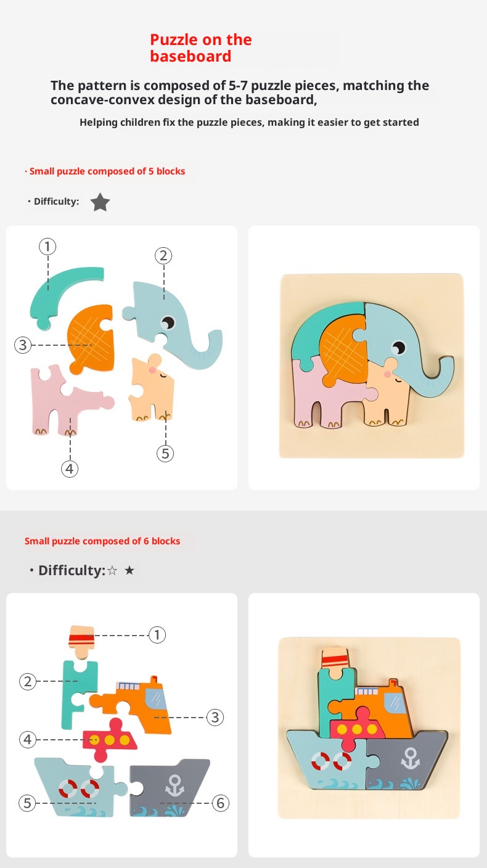Click circled number 3 beside the orange boat cabin
The image size is (487, 868).
pyautogui.click(x=214, y=717)
